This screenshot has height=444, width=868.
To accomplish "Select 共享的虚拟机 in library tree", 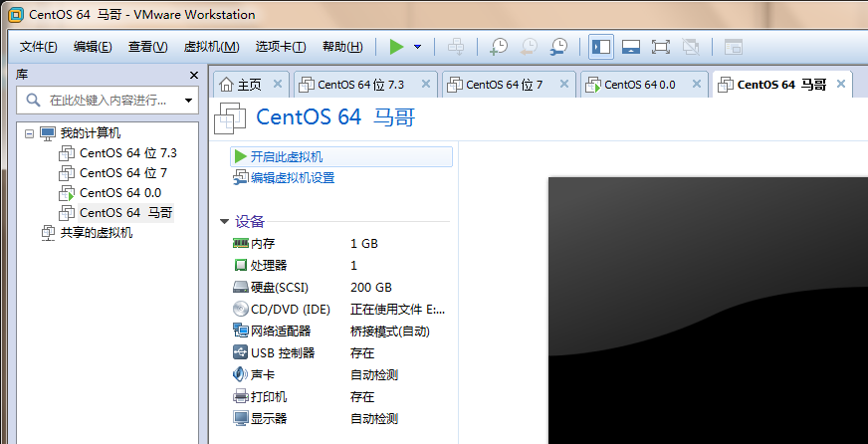I will click(97, 233).
